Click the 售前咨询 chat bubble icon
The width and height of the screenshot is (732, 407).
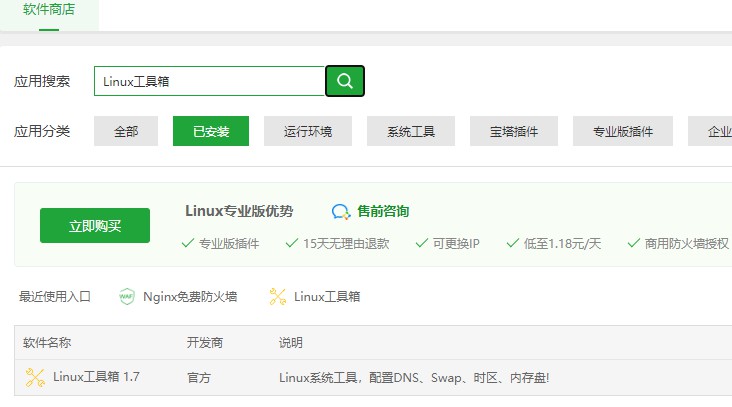(341, 211)
